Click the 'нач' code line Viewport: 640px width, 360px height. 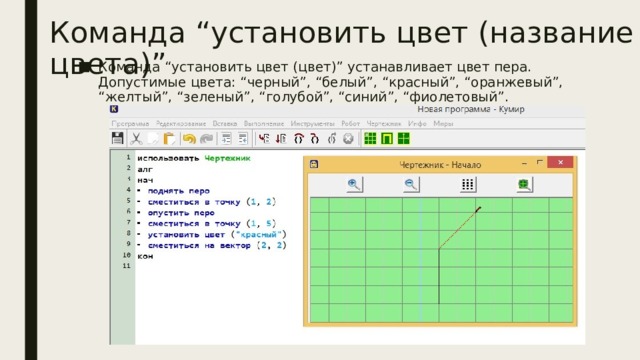tap(145, 180)
